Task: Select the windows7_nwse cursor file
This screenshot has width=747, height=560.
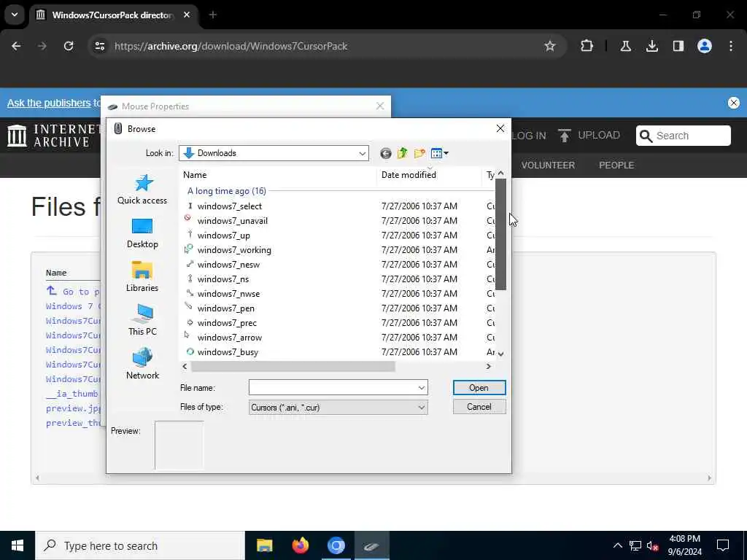Action: point(228,294)
